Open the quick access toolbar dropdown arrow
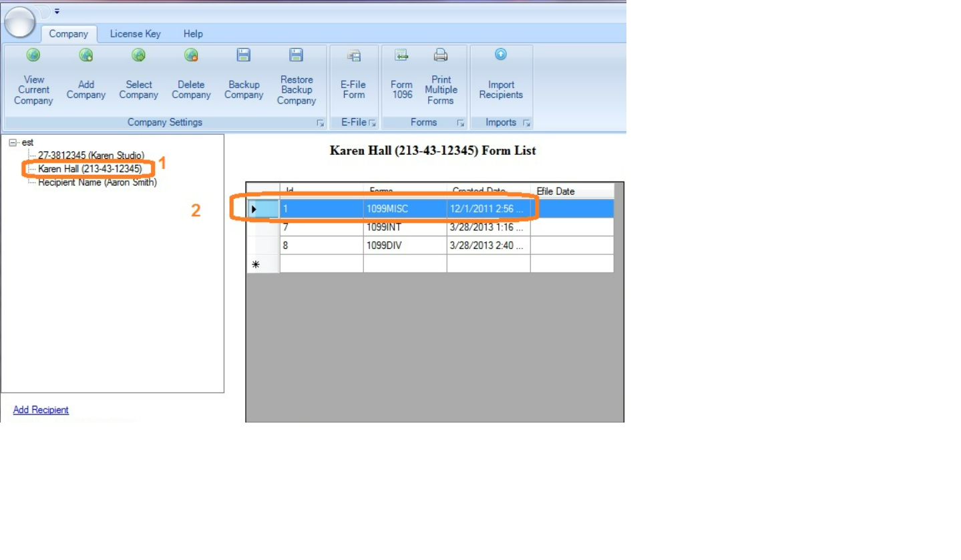961x560 pixels. pos(57,11)
